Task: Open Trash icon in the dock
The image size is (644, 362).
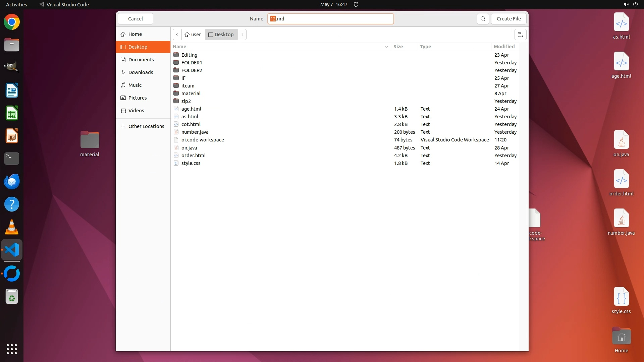Action: (x=12, y=297)
